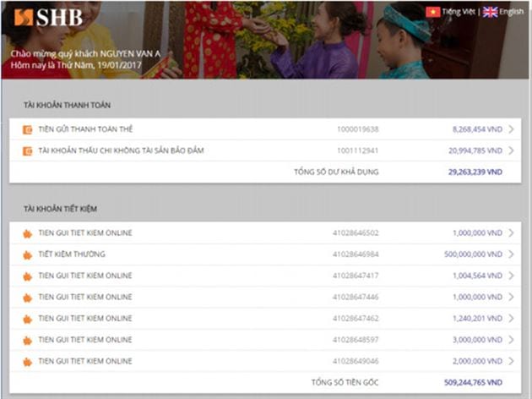
Task: Open details arrow for 1,240,201 VND savings
Action: pyautogui.click(x=511, y=319)
